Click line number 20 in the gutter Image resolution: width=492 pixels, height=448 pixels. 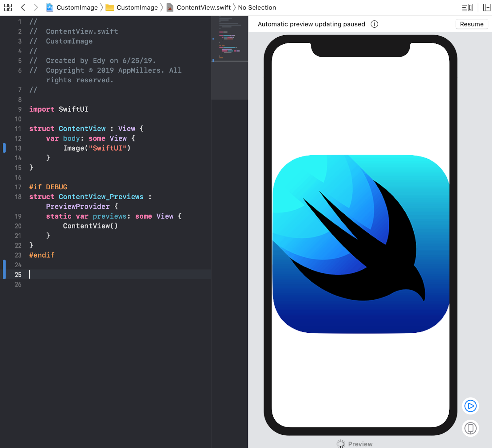(x=18, y=226)
